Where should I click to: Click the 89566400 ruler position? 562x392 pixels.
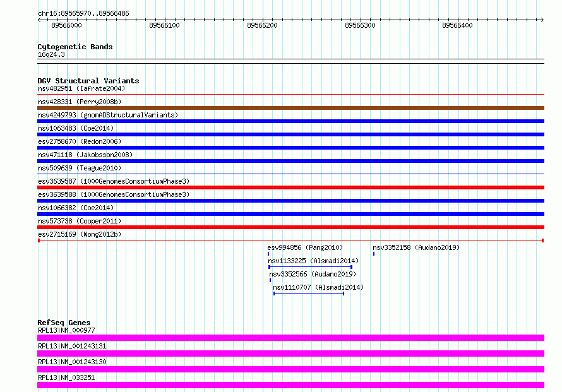tap(457, 25)
